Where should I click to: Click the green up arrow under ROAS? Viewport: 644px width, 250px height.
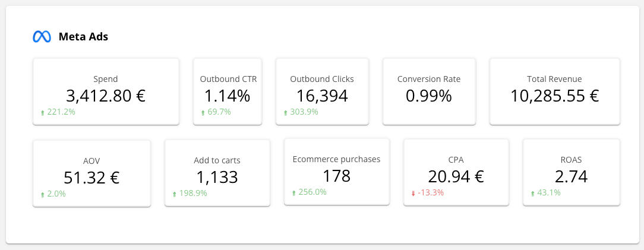pyautogui.click(x=532, y=193)
